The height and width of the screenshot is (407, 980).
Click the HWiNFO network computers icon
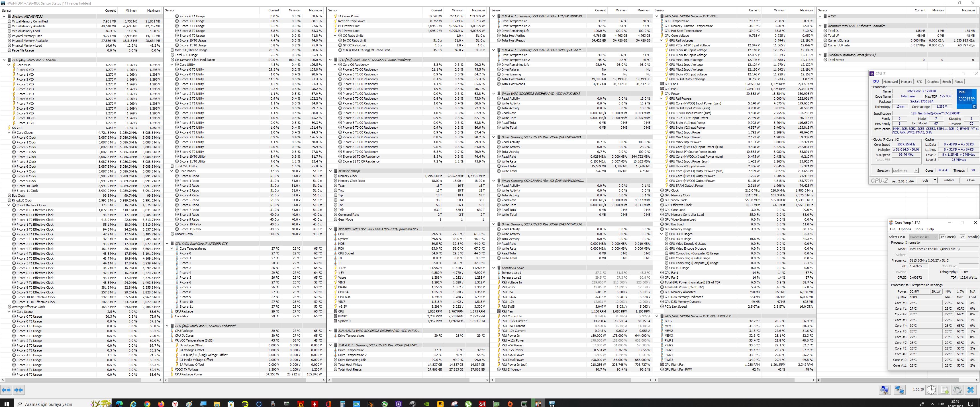[899, 390]
